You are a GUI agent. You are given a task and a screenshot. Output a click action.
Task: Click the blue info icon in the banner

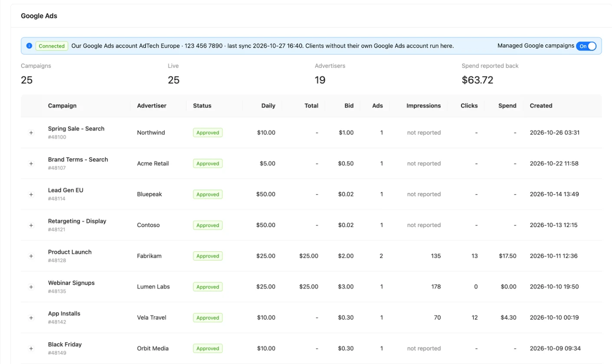click(29, 45)
